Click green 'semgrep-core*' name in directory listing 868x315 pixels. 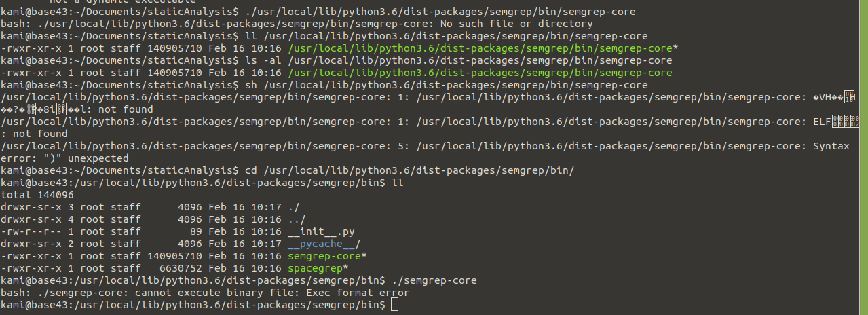click(327, 256)
